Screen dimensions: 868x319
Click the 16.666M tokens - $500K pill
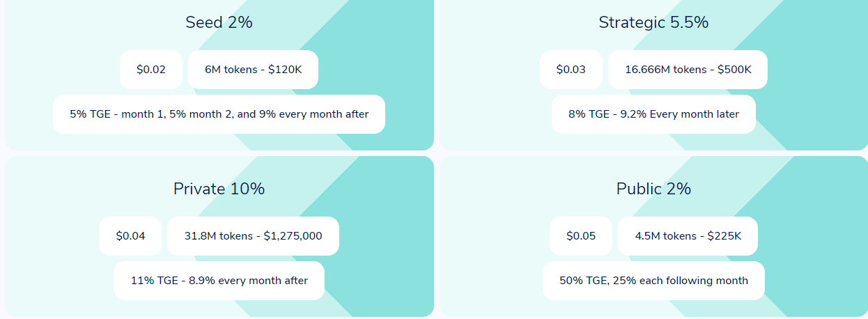click(688, 70)
